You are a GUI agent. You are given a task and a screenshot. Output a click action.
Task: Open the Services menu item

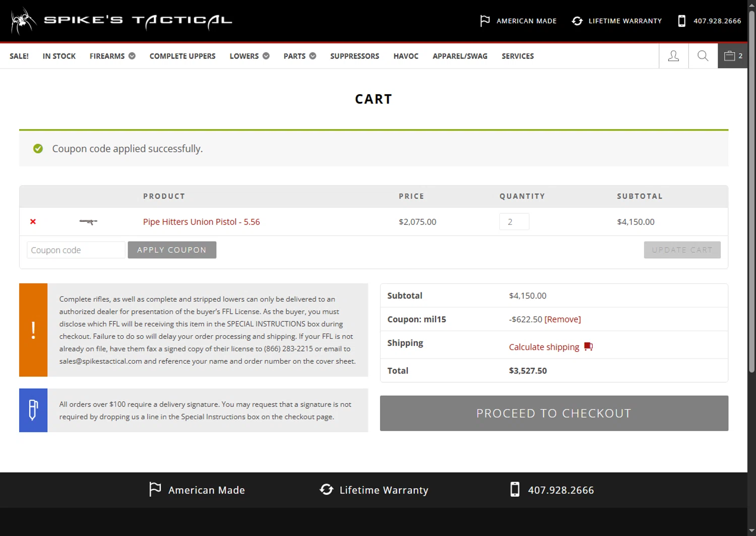(x=518, y=56)
